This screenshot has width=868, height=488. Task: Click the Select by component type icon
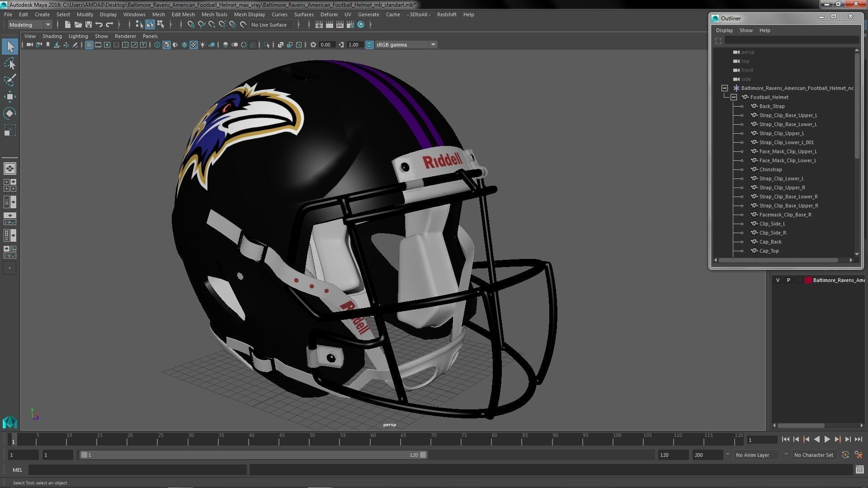pos(160,24)
